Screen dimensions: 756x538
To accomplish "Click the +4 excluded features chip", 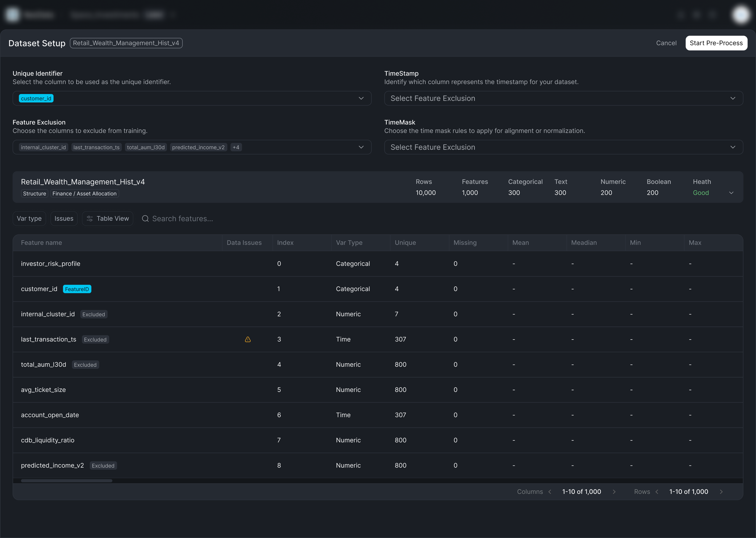I will (236, 147).
